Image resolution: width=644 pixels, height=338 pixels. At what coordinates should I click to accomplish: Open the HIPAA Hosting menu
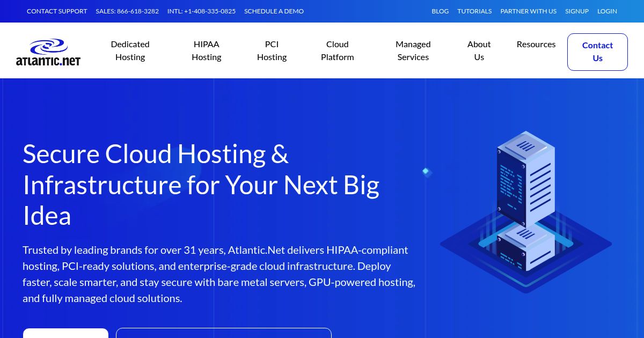[x=207, y=50]
